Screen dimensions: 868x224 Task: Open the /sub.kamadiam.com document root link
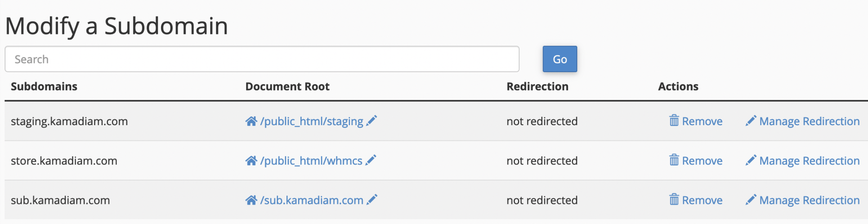coord(311,200)
